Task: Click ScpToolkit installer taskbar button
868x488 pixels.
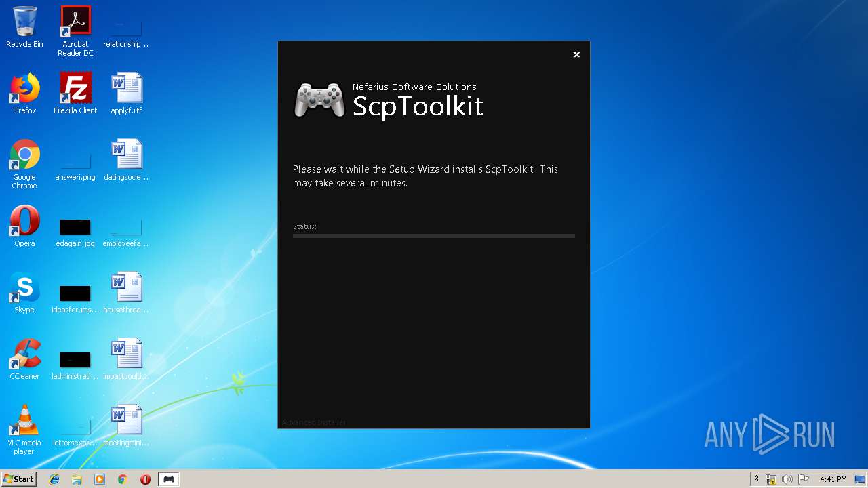Action: click(x=169, y=479)
